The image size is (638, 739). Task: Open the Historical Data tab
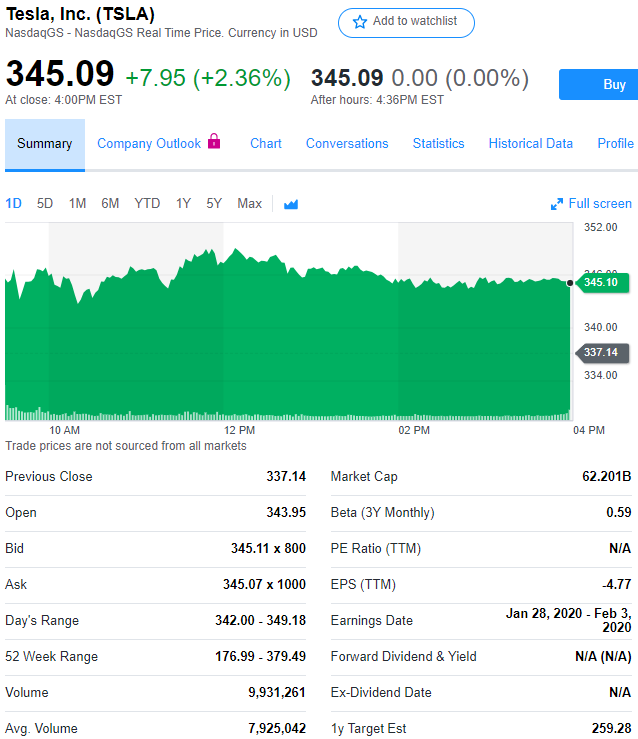531,143
